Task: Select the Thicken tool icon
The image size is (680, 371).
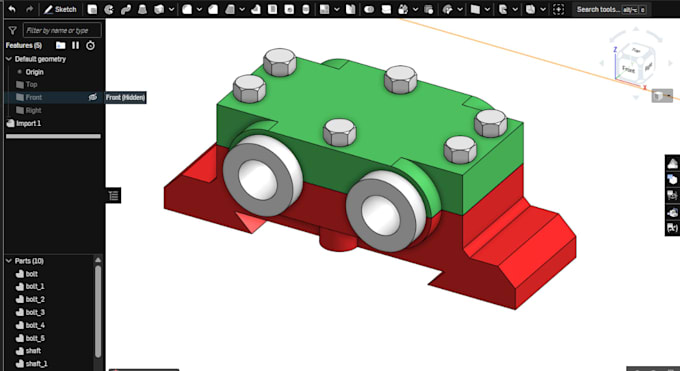Action: 159,9
